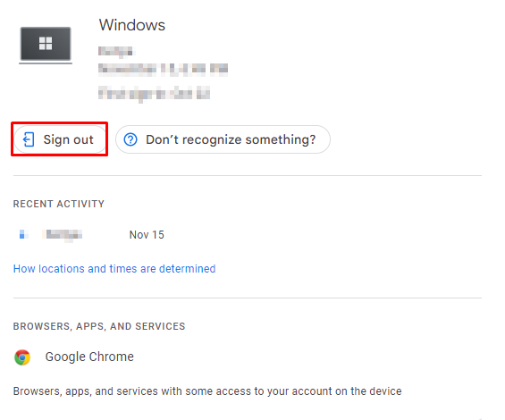Click the description text about browsers and apps
Screen dimensions: 505x420
207,391
